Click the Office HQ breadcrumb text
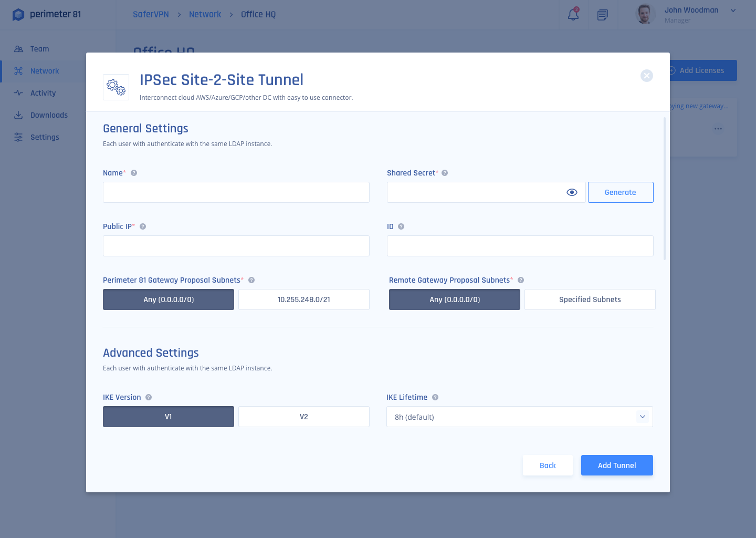Viewport: 756px width, 538px height. point(258,15)
